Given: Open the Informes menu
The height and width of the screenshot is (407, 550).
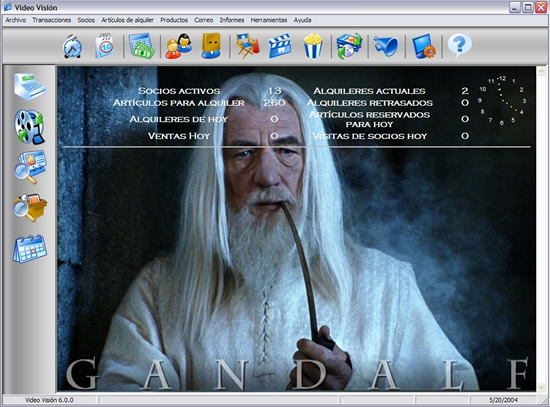Looking at the screenshot, I should pos(232,20).
